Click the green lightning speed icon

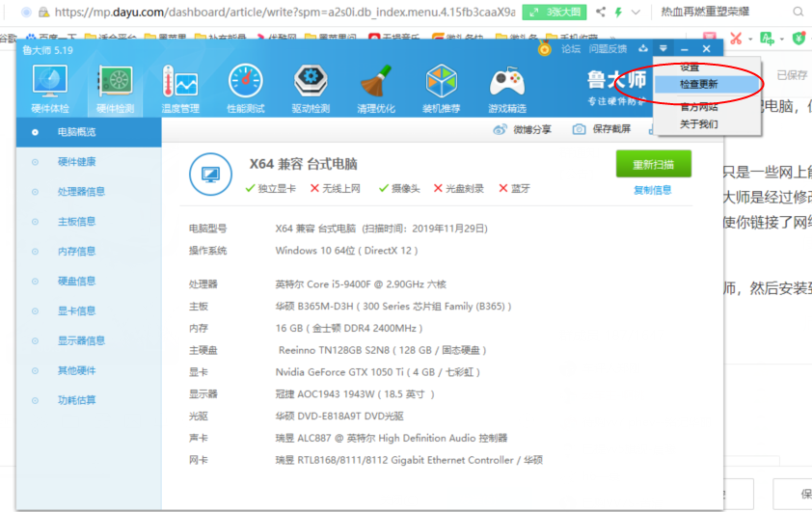(618, 12)
